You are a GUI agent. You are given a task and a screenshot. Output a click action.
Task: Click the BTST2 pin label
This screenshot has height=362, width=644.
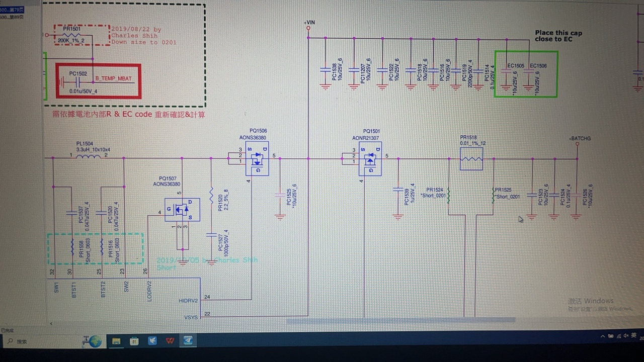[103, 290]
